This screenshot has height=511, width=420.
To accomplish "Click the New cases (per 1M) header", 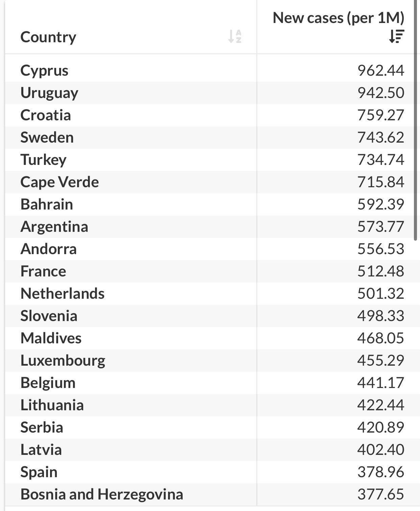I will (x=338, y=18).
